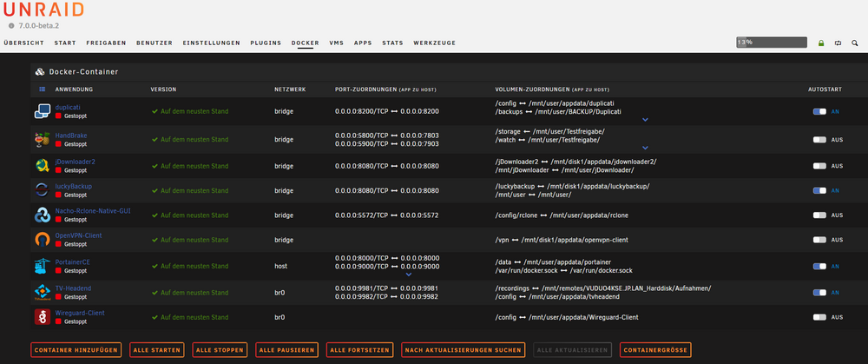Switch to the VMs tab

click(337, 43)
